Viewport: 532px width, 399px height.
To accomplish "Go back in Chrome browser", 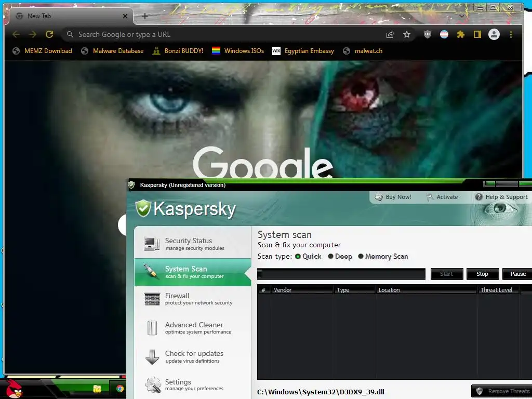I will coord(16,34).
